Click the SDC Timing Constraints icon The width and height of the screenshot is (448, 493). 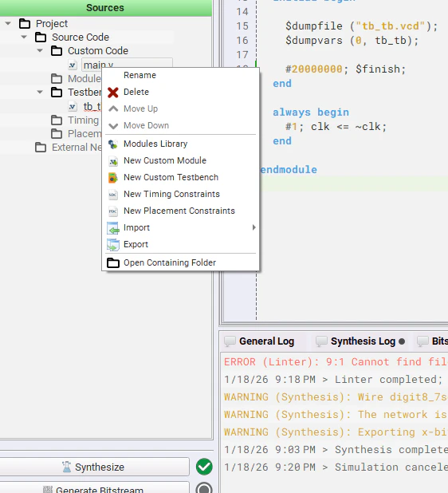pyautogui.click(x=113, y=195)
